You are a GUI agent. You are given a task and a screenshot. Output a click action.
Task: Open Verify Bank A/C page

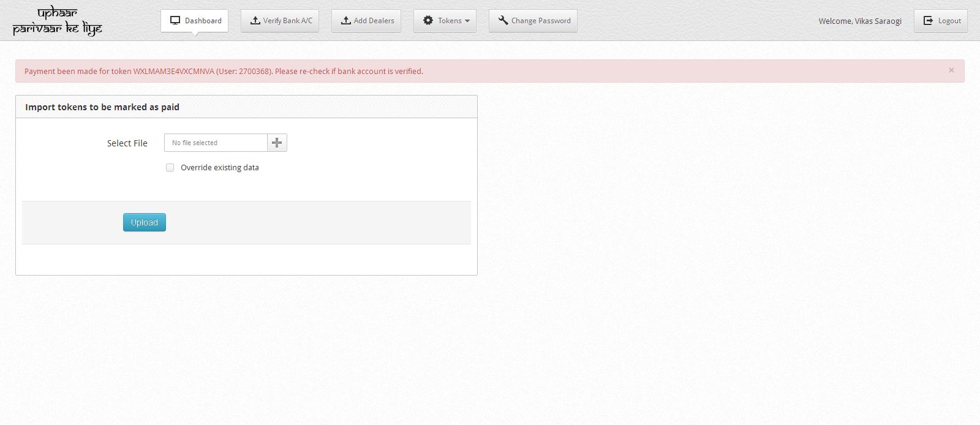point(280,20)
